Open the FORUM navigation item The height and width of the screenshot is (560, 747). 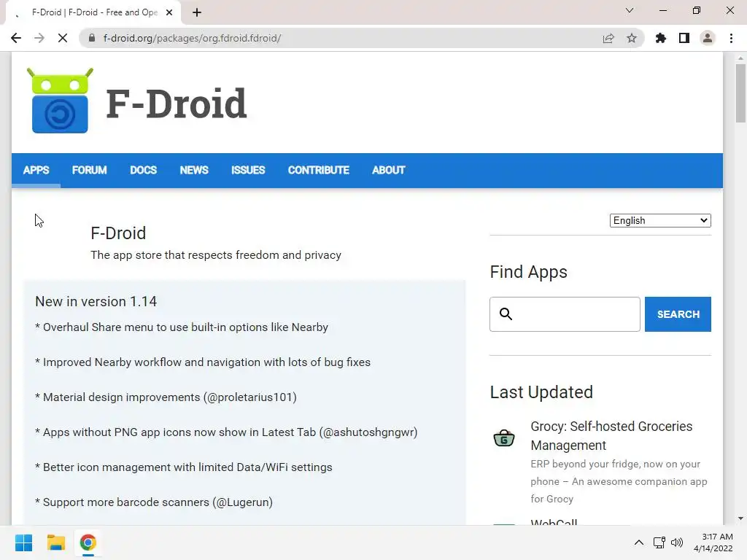(90, 170)
